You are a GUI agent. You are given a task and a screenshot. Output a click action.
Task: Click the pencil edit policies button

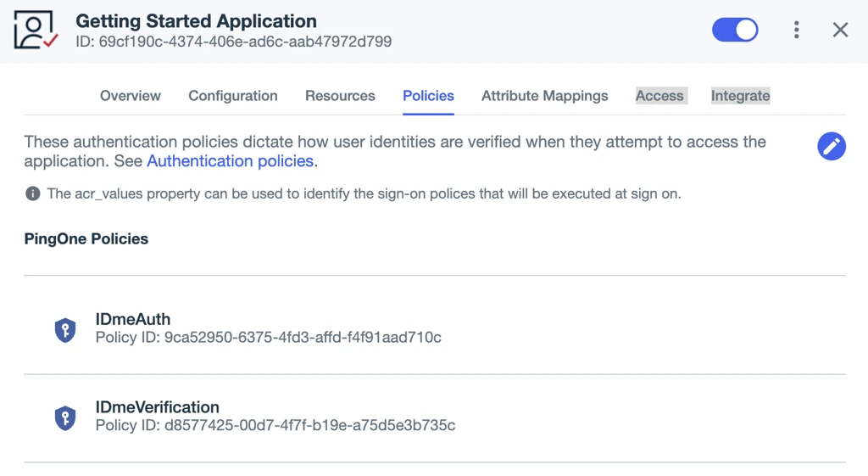click(832, 146)
